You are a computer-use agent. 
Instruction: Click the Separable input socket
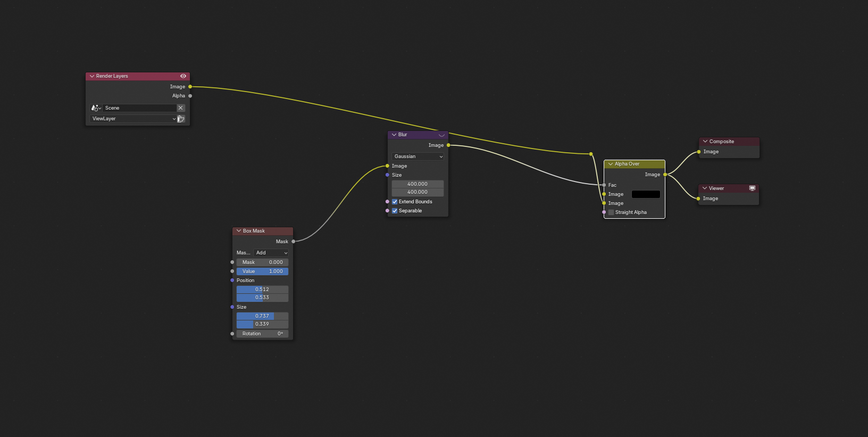(x=387, y=211)
